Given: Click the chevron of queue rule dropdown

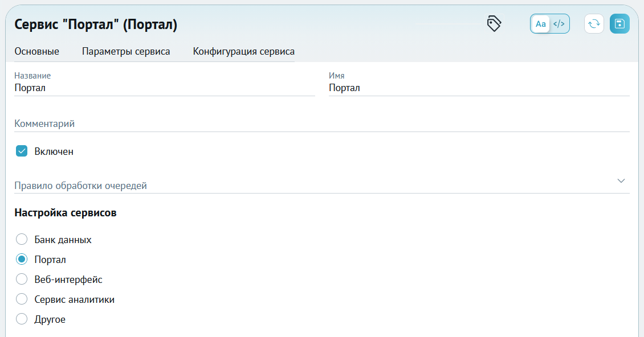Looking at the screenshot, I should coord(621,180).
